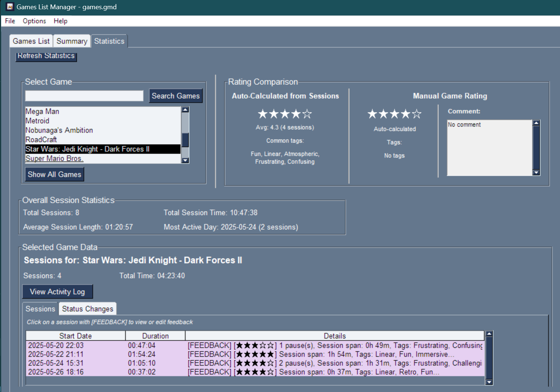Image resolution: width=560 pixels, height=392 pixels.
Task: Click the game search input field
Action: pyautogui.click(x=84, y=96)
